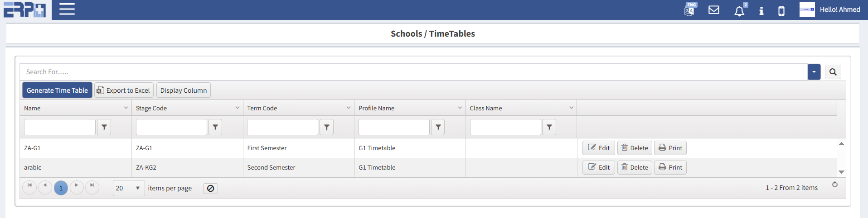Viewport: 868px width, 218px height.
Task: Open the Display Column options
Action: coord(183,90)
